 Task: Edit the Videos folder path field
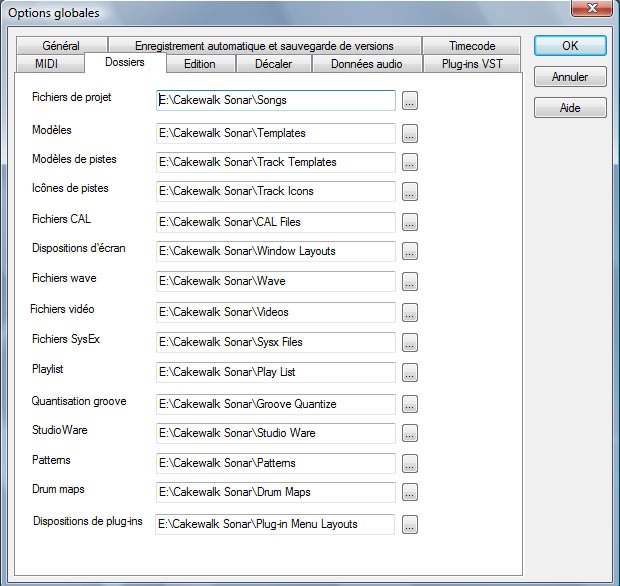(276, 312)
